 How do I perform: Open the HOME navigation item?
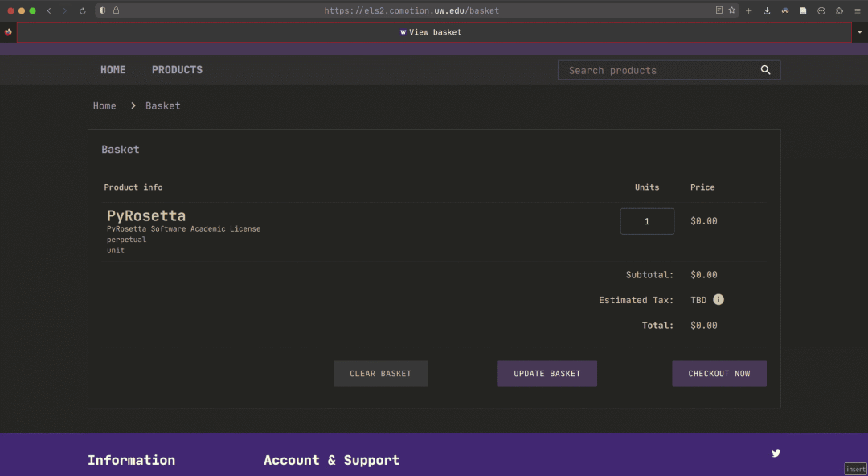coord(113,70)
